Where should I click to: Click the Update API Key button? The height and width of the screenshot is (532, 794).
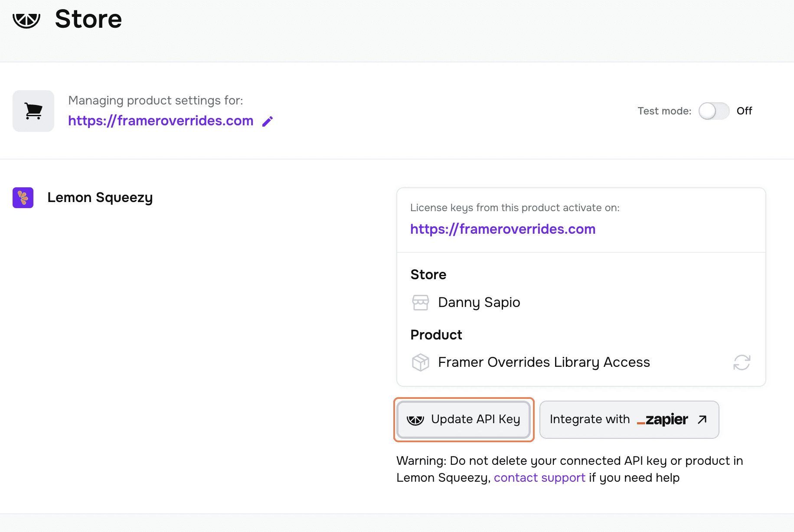[464, 419]
